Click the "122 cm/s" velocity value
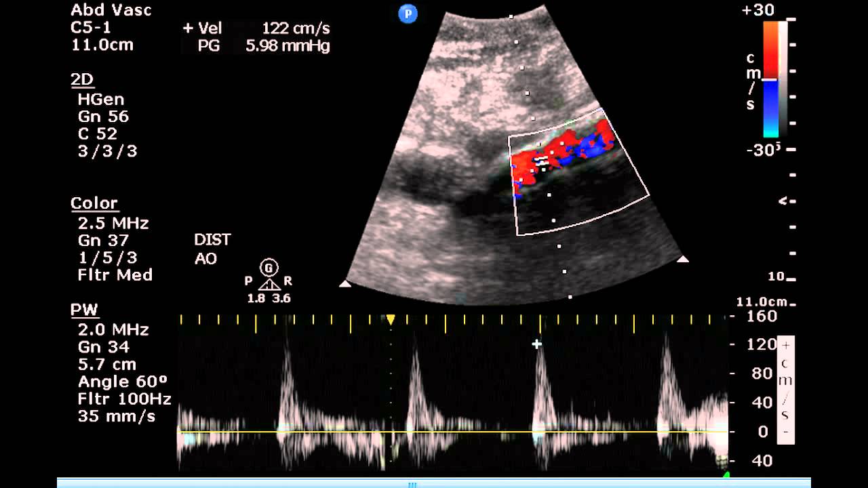 click(x=296, y=28)
